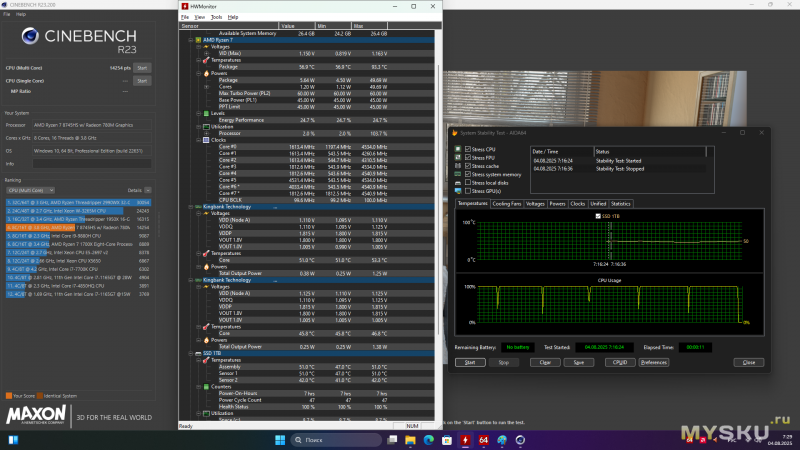
Task: Open the File menu in HWMonitor
Action: click(x=185, y=17)
